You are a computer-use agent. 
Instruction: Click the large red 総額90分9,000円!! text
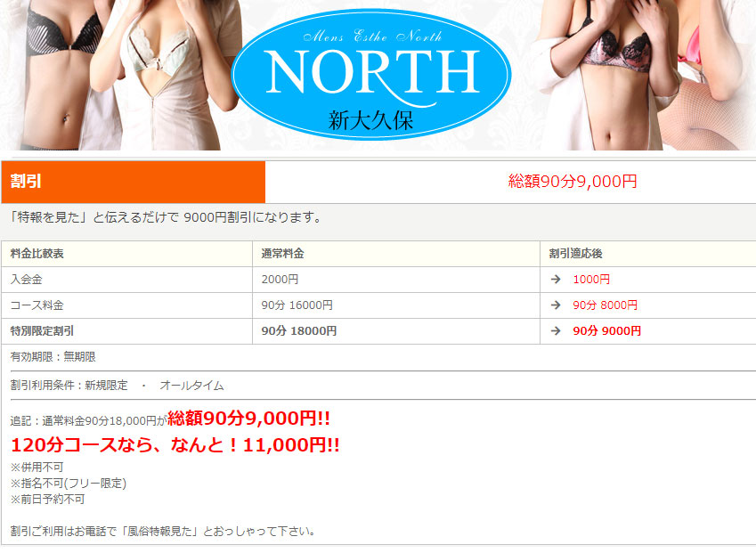(248, 419)
